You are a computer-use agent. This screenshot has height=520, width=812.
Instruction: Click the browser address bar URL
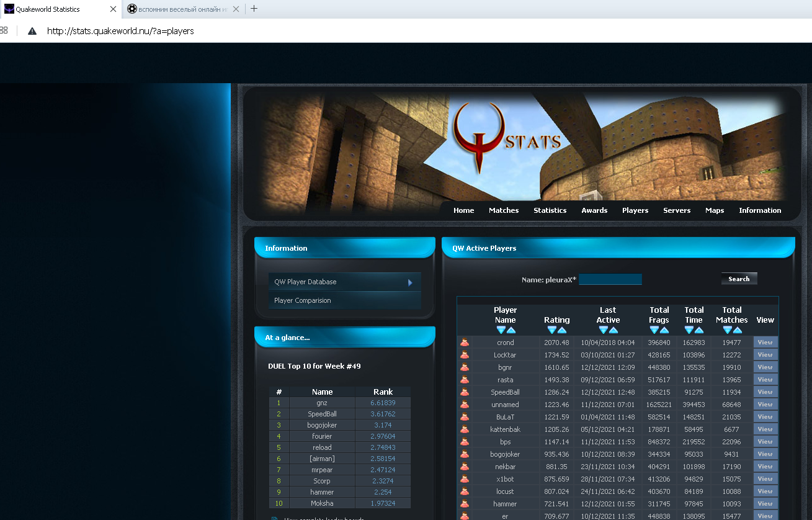[x=120, y=31]
